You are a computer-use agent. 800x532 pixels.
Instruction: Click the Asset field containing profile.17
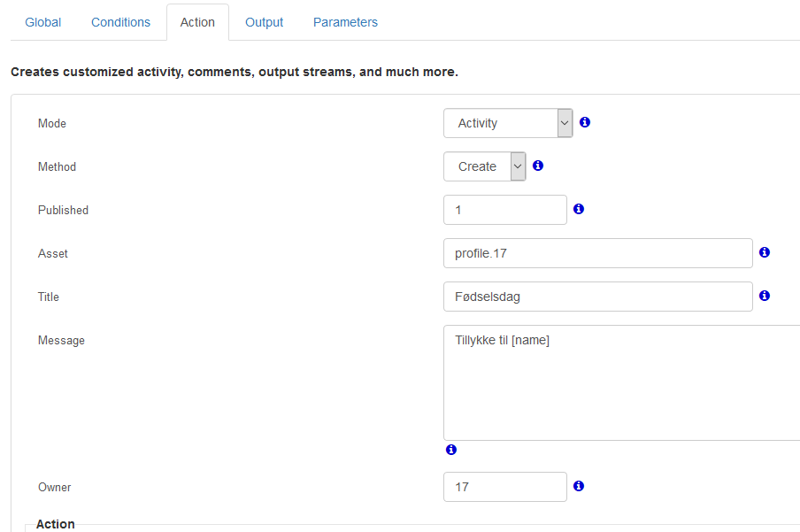coord(598,253)
